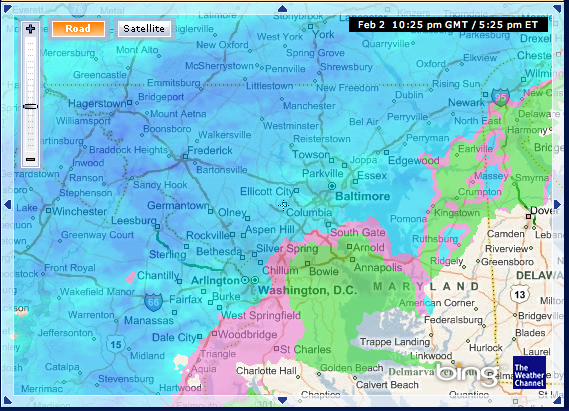569x411 pixels.
Task: Click the radar timestamp banner
Action: point(448,25)
